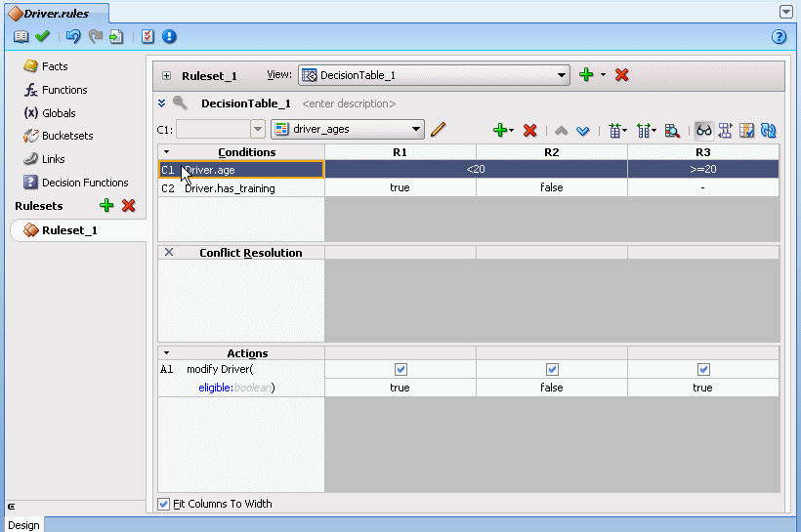Image resolution: width=801 pixels, height=532 pixels.
Task: Click the green Validate checkmark icon
Action: 42,36
